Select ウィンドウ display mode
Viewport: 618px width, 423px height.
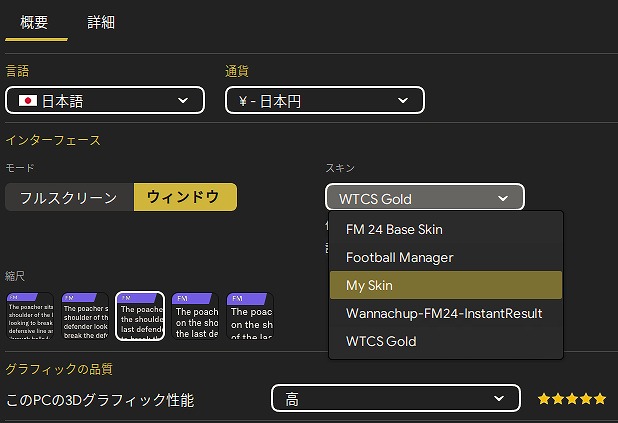[184, 197]
